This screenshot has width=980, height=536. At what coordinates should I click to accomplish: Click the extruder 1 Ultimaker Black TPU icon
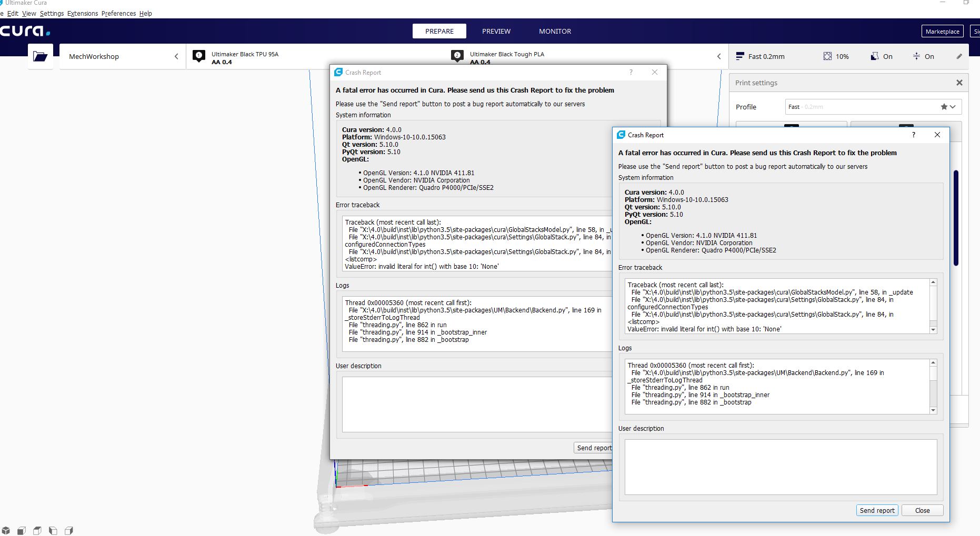pos(198,56)
